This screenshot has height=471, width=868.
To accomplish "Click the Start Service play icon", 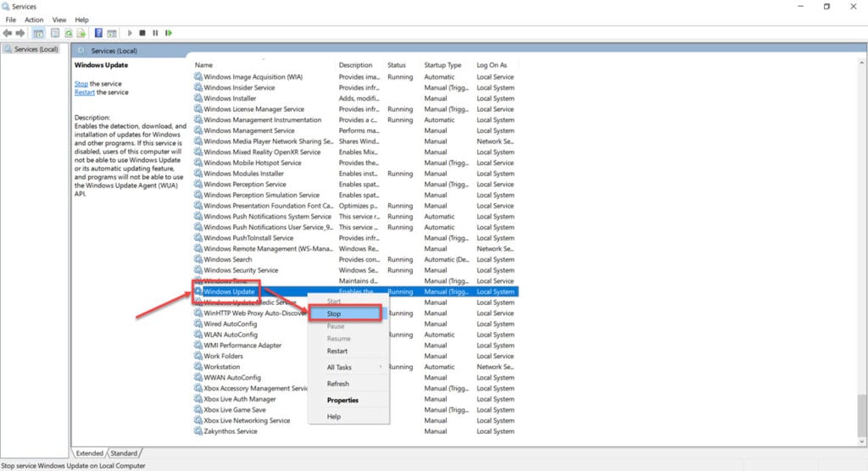I will click(x=130, y=33).
